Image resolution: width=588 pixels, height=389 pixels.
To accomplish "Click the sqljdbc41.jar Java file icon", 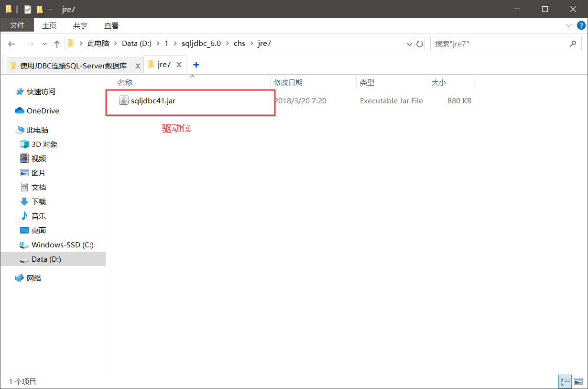I will coord(124,100).
